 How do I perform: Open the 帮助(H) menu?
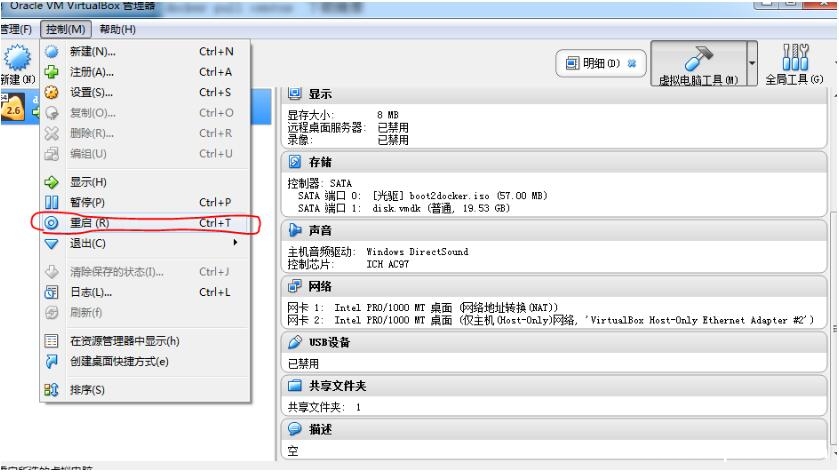point(117,29)
